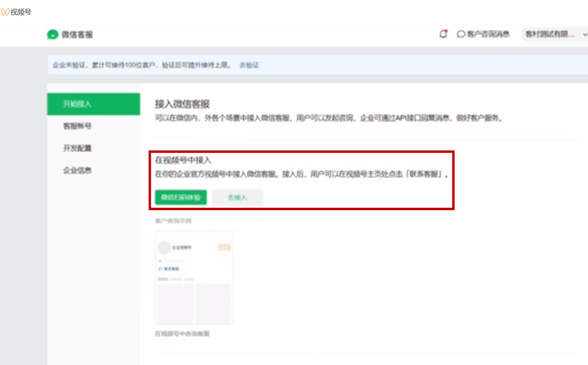Image resolution: width=588 pixels, height=365 pixels.
Task: Click the 去验证 link in the notice bar
Action: click(x=249, y=65)
